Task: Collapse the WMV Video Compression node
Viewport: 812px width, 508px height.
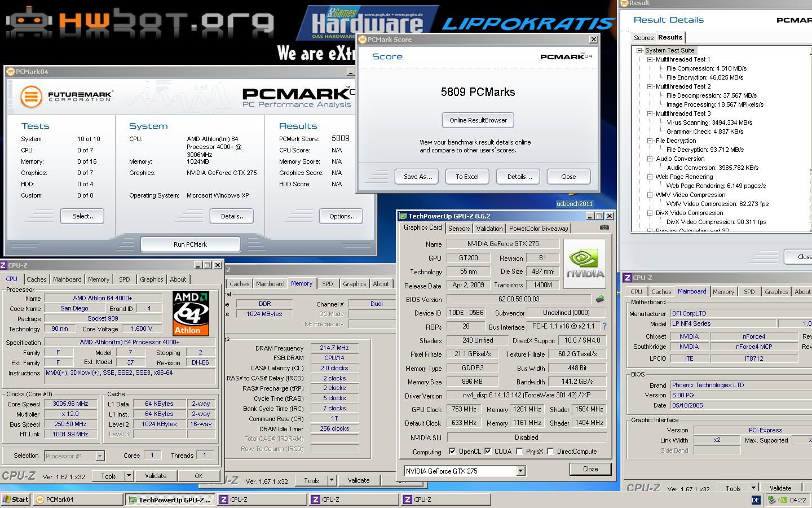Action: coord(650,195)
